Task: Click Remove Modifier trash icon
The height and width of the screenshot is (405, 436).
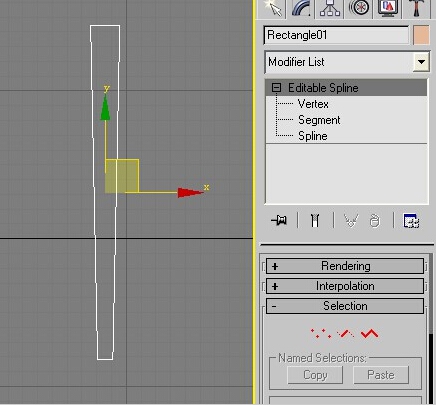Action: 375,221
